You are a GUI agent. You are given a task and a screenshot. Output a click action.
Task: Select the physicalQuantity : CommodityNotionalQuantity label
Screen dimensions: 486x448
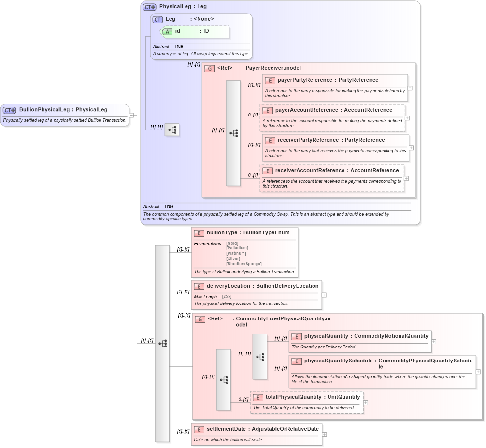pyautogui.click(x=366, y=336)
